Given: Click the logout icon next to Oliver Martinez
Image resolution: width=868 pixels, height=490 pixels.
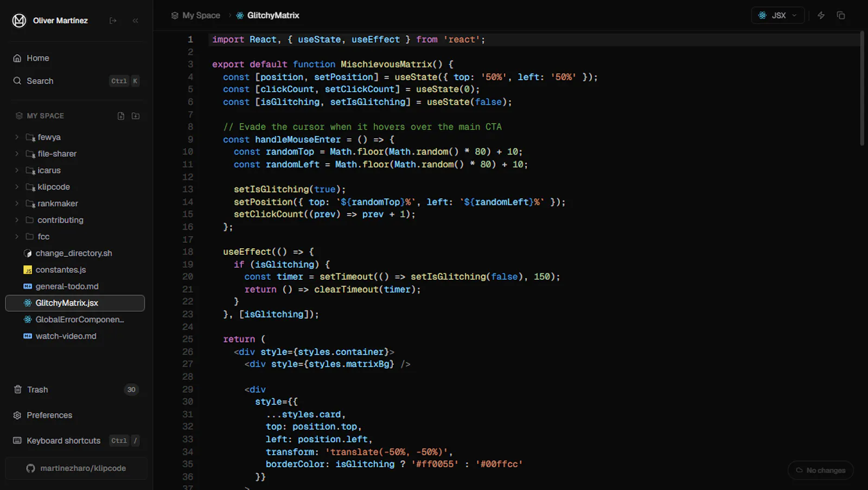Looking at the screenshot, I should pos(113,21).
